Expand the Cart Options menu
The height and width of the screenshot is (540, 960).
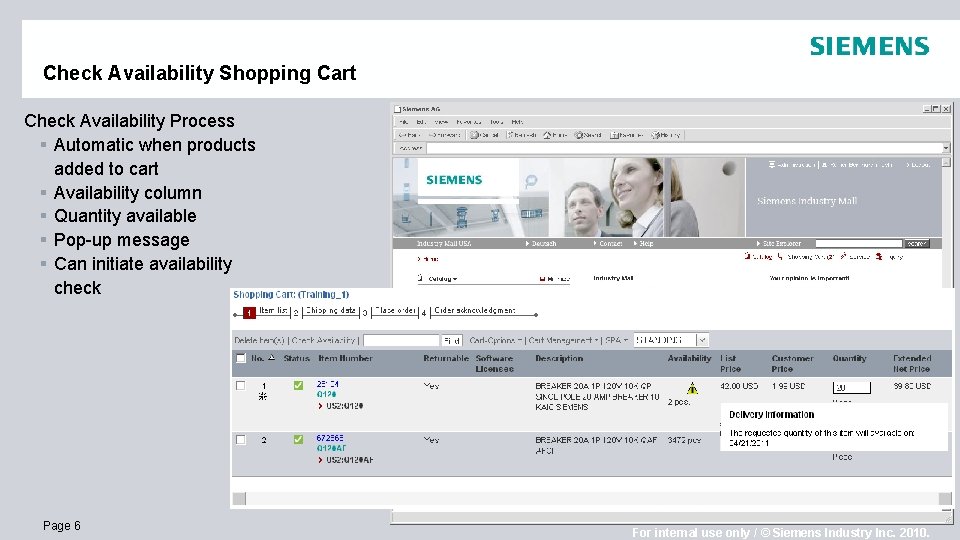tap(496, 340)
